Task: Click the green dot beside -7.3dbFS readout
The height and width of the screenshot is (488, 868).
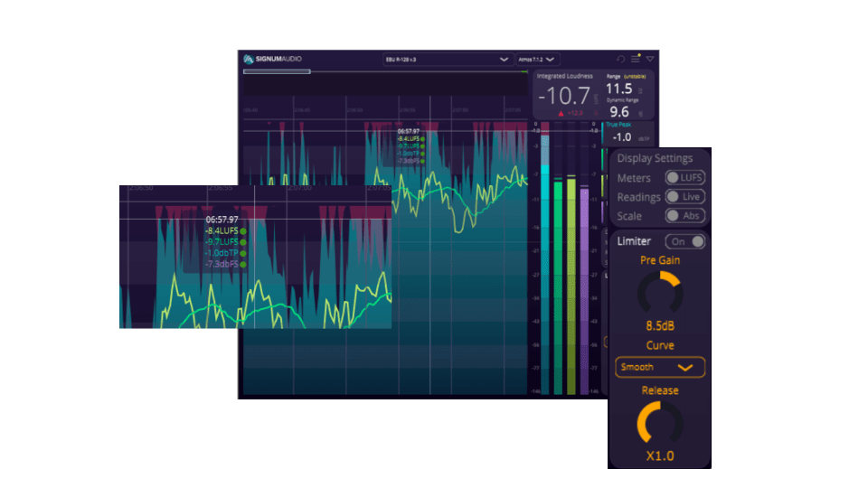Action: 243,264
